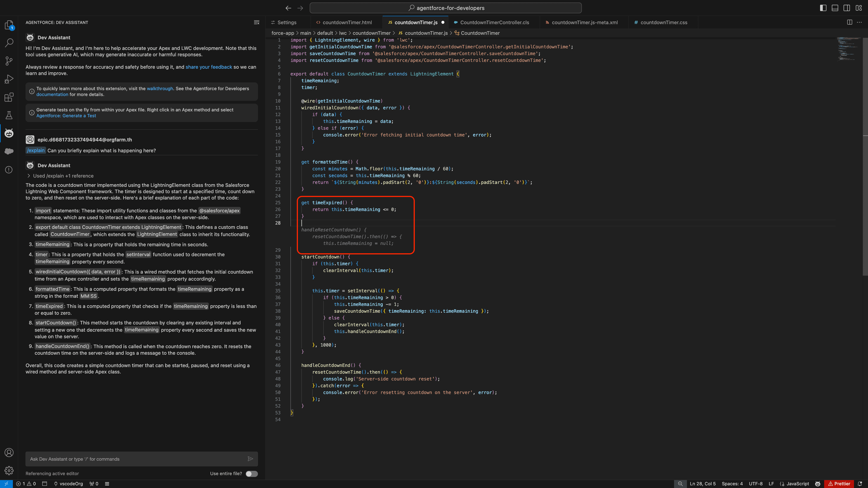Open the Testing beaker icon

click(9, 115)
